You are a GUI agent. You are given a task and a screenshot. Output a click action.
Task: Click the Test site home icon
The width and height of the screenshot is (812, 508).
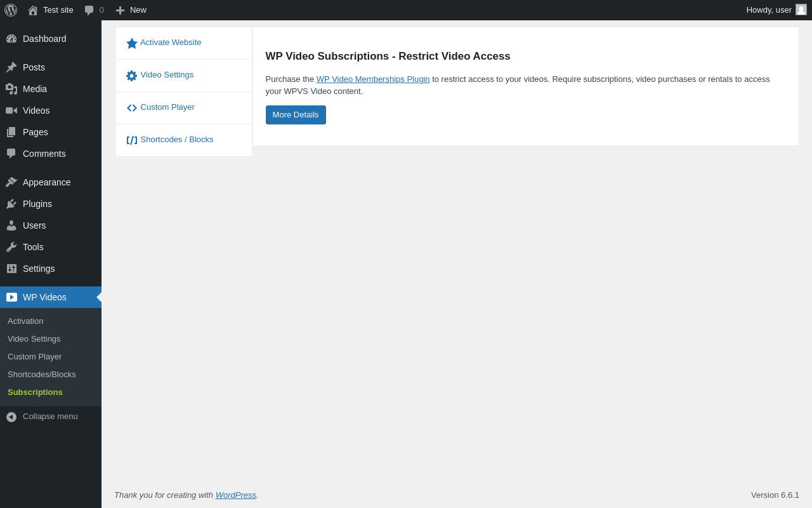(33, 10)
